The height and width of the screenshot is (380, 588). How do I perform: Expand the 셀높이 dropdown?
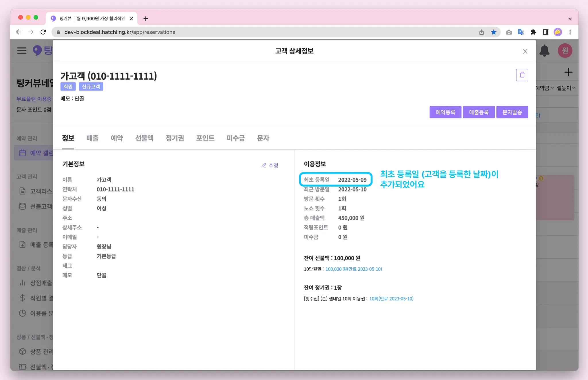coord(566,88)
